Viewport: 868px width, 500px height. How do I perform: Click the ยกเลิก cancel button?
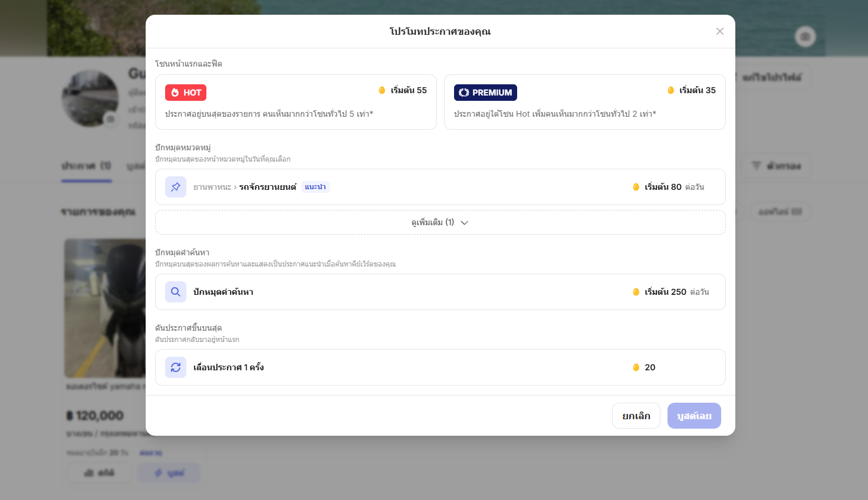click(636, 416)
